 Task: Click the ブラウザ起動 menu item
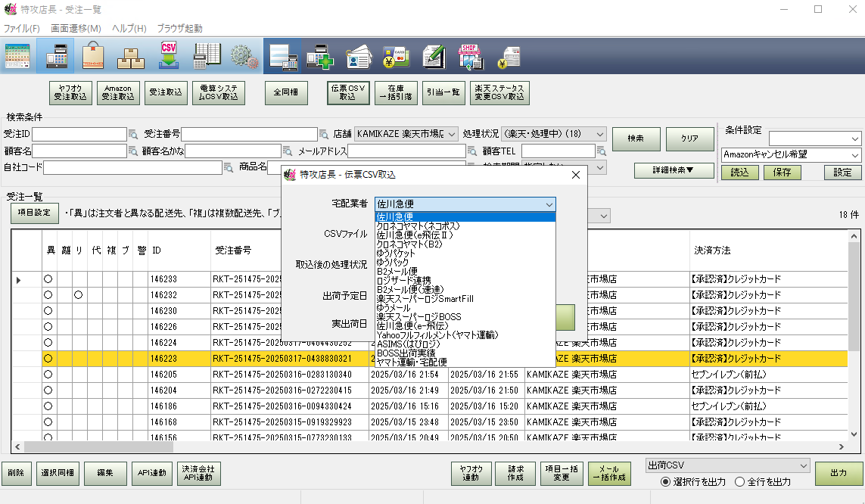179,28
